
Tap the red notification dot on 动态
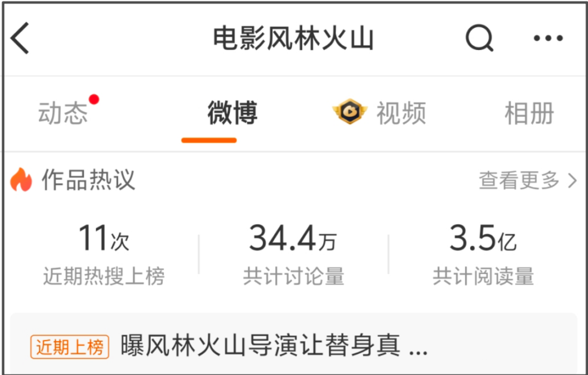(x=94, y=100)
